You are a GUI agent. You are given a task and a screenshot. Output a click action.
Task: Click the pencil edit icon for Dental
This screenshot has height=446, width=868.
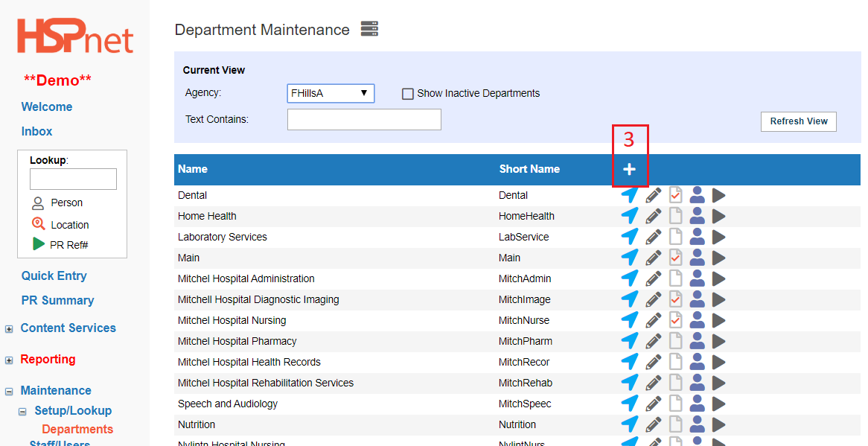pos(653,195)
